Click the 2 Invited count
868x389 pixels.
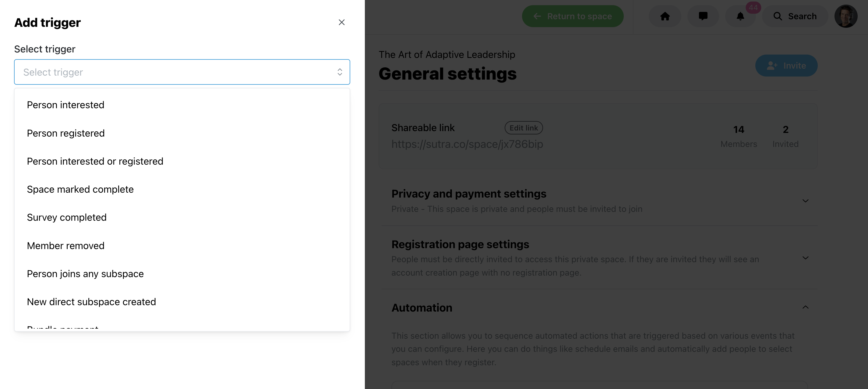coord(785,136)
